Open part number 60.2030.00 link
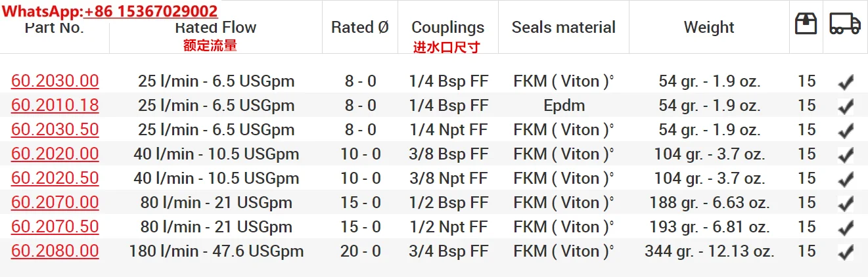868x277 pixels. [x=55, y=81]
